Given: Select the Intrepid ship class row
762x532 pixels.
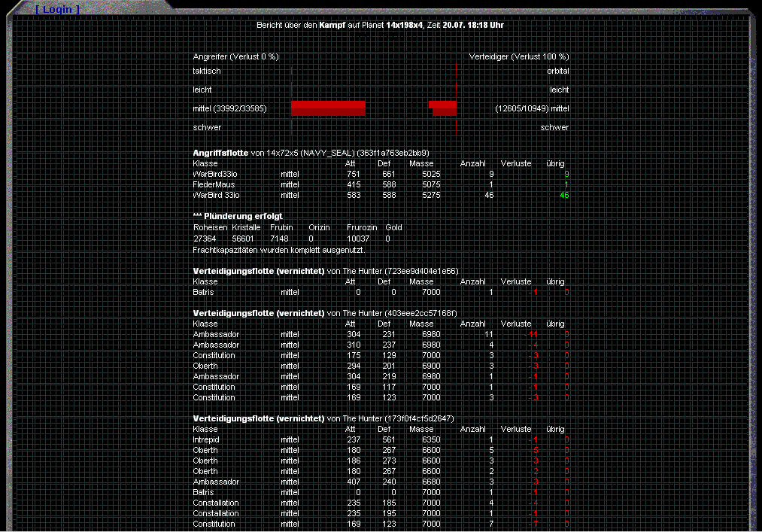Looking at the screenshot, I should tap(206, 439).
